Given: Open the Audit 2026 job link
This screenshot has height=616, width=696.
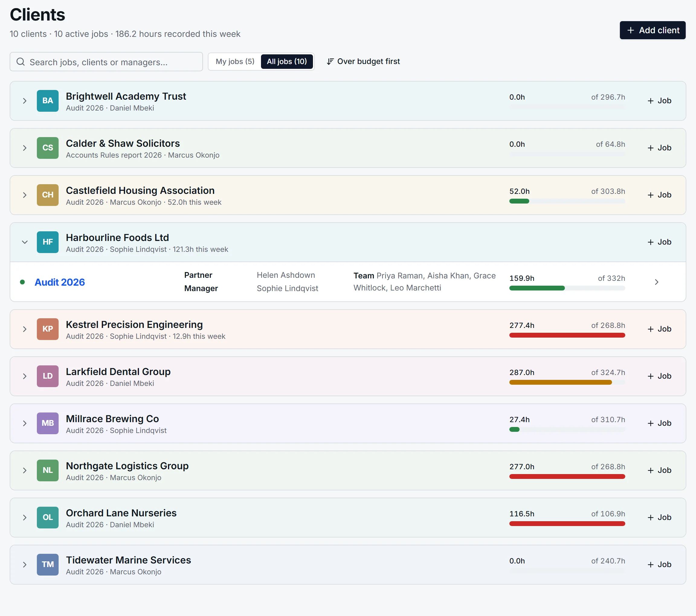Looking at the screenshot, I should [60, 282].
